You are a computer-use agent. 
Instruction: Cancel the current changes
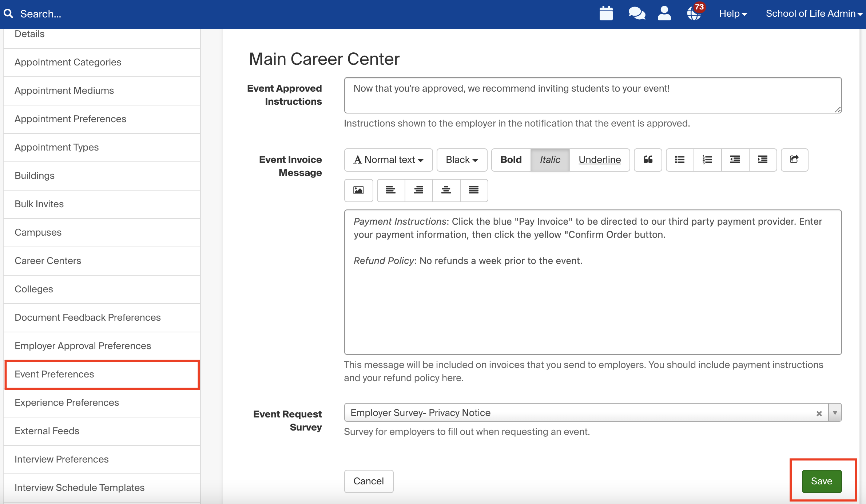(368, 481)
